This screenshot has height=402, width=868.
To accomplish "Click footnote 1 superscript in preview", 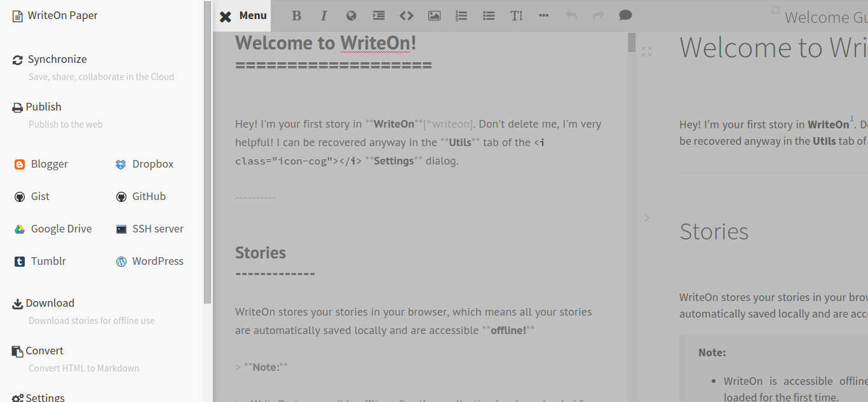I will (x=851, y=118).
